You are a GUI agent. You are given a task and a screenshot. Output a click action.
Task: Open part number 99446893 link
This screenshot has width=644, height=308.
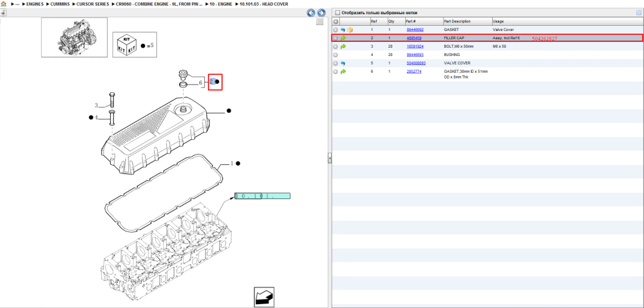click(415, 55)
